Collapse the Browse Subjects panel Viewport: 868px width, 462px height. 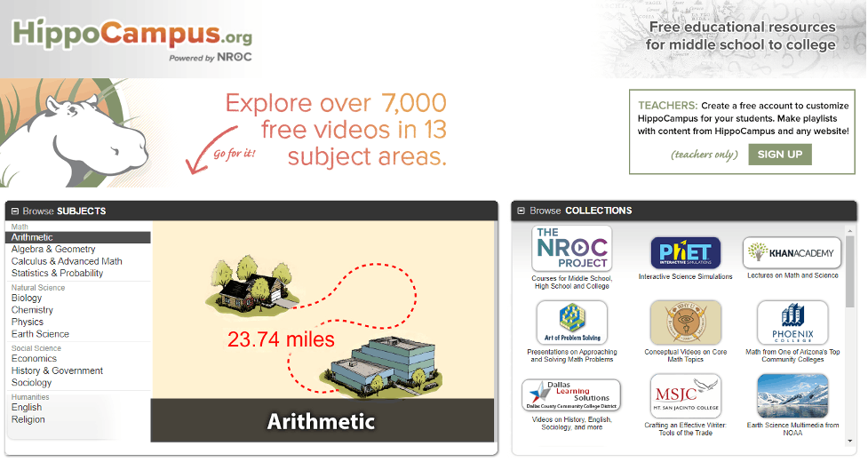pos(15,211)
